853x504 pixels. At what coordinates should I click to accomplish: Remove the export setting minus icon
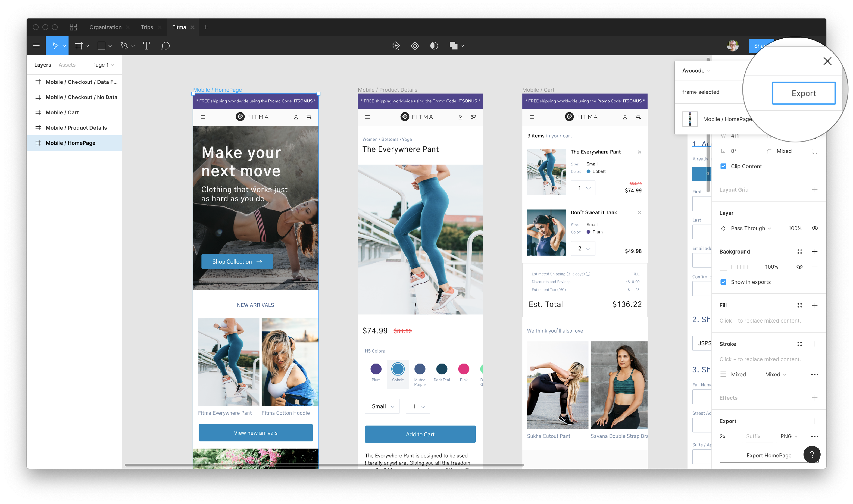pos(799,422)
